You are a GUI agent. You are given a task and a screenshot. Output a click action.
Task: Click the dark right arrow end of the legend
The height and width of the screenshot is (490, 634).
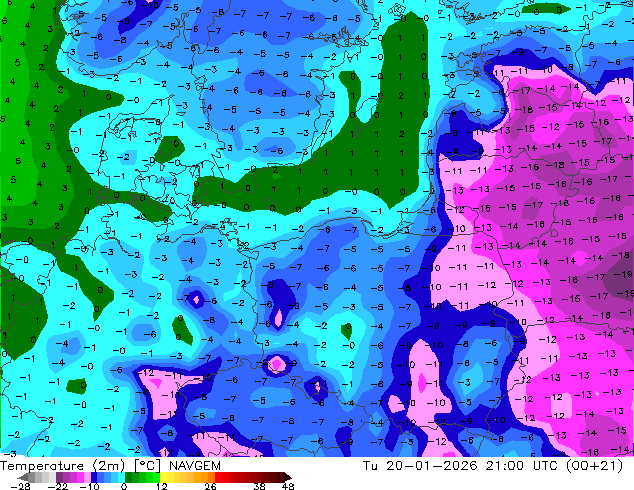288,477
